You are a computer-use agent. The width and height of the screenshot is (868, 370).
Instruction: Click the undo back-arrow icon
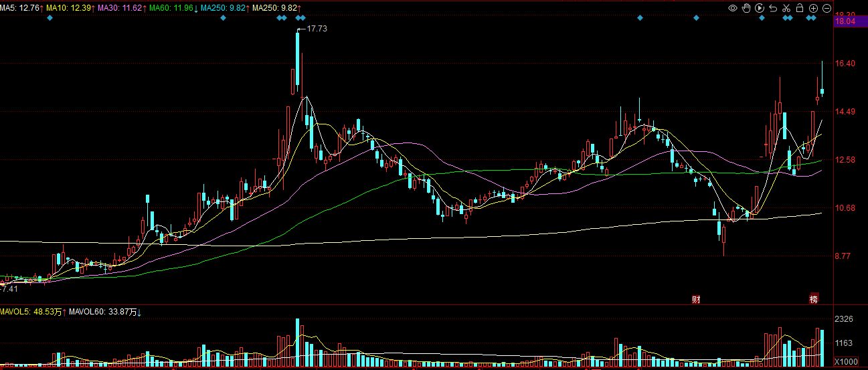click(773, 8)
